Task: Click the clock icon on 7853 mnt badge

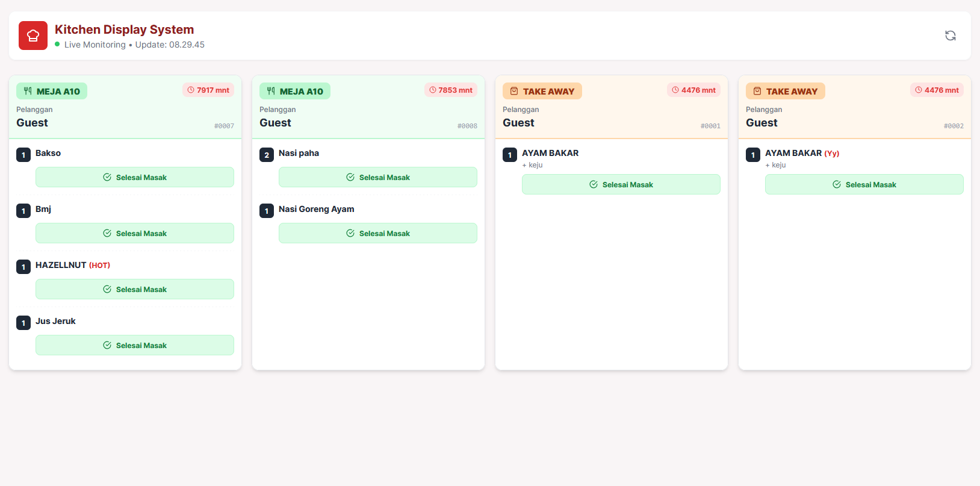Action: coord(432,90)
